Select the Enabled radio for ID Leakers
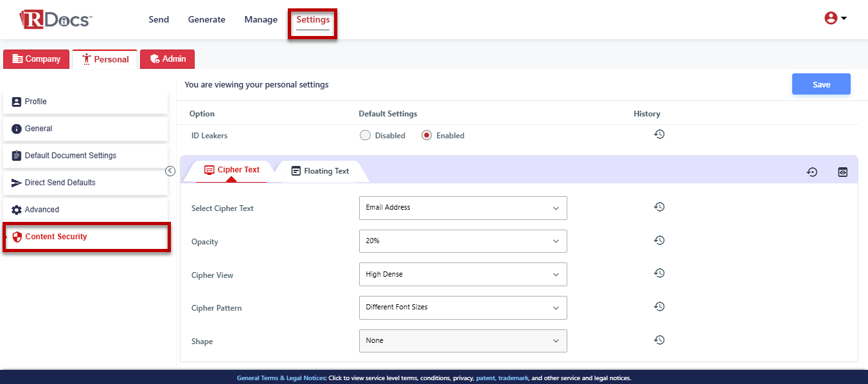This screenshot has width=868, height=384. pos(427,136)
